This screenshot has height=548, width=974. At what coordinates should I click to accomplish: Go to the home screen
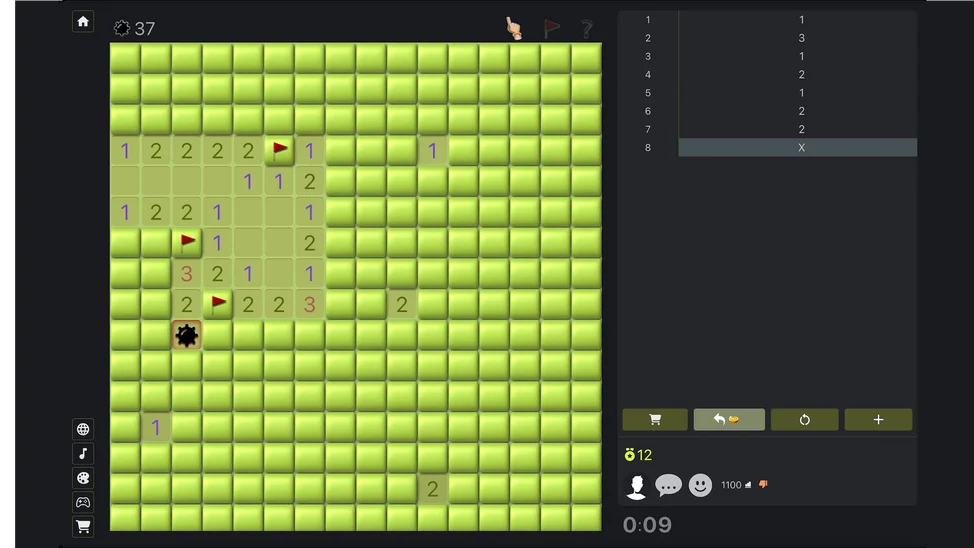83,21
